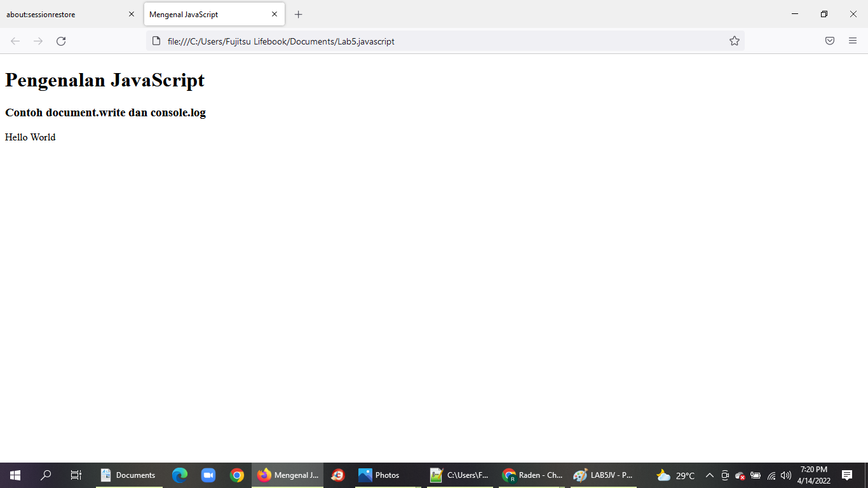
Task: Click the Pengenalan JavaScript heading
Action: pos(105,80)
